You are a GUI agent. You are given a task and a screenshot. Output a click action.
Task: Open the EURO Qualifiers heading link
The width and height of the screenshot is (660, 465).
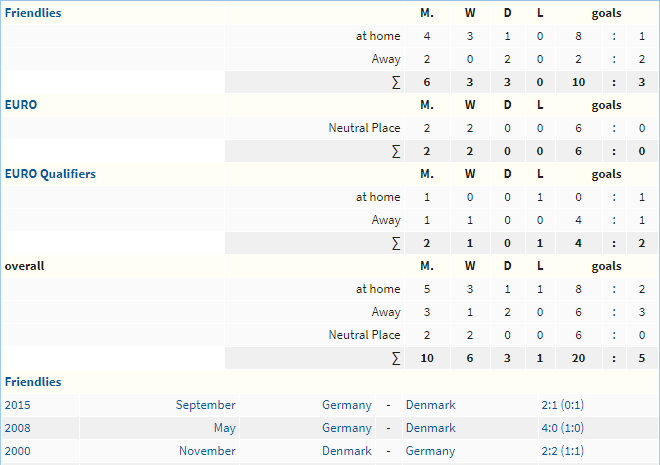50,174
